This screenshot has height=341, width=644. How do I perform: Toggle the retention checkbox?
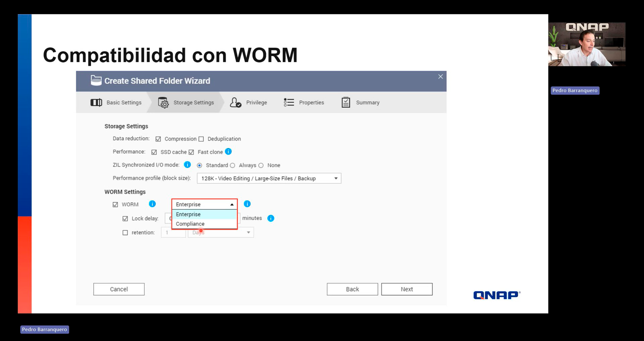[x=125, y=233]
